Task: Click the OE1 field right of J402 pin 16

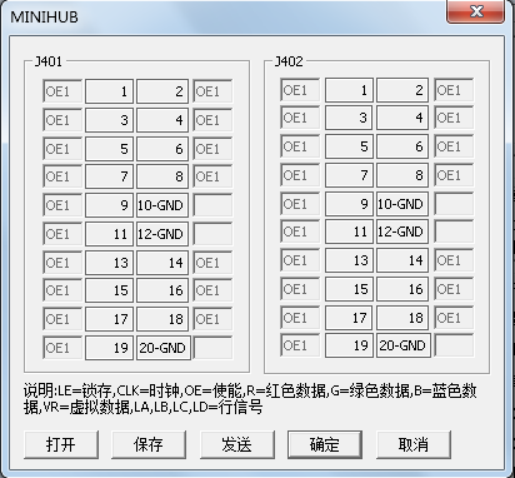Action: [454, 289]
